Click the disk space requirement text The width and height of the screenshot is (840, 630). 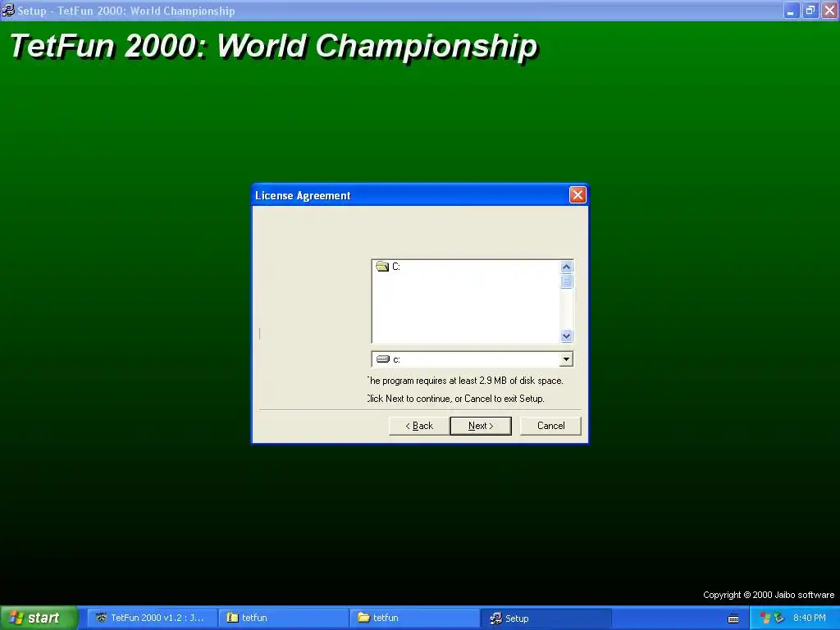[x=465, y=381]
